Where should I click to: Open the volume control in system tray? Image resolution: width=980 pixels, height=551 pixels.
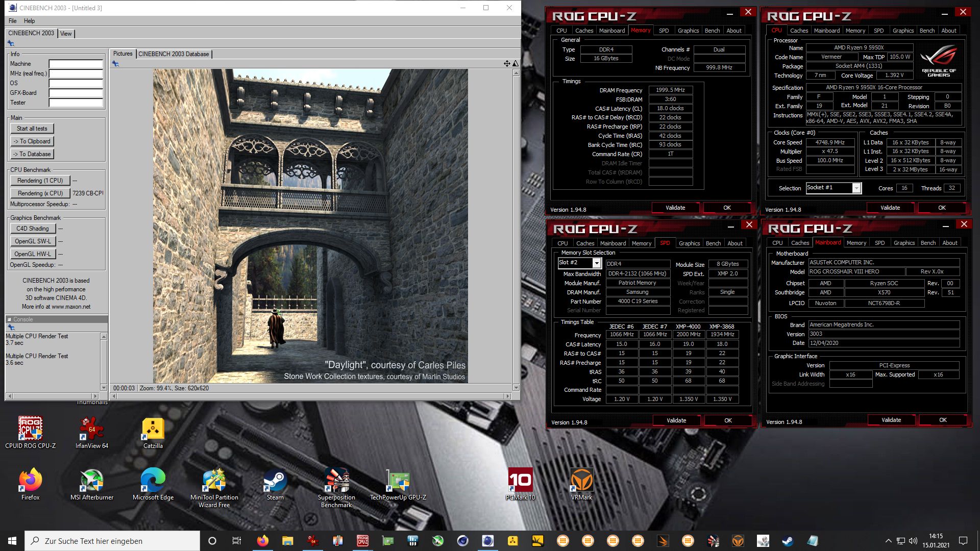913,541
